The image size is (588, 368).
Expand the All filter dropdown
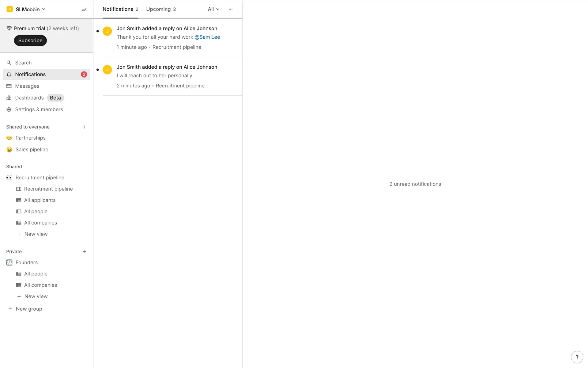213,9
